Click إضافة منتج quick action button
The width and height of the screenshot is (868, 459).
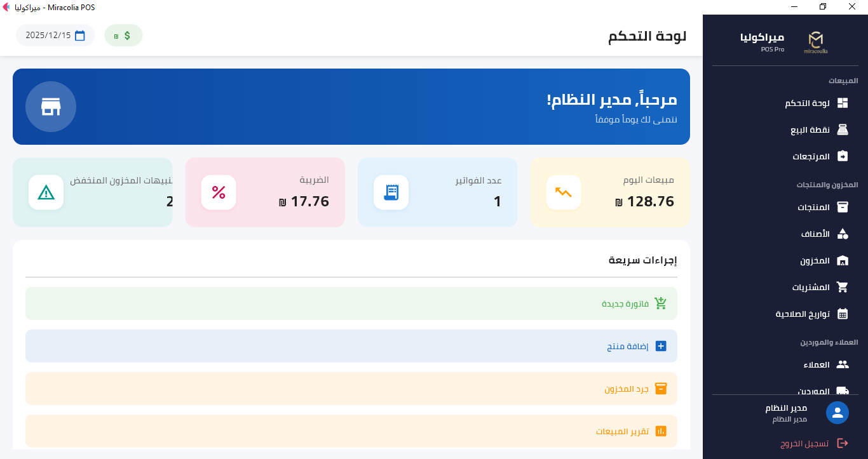point(351,346)
